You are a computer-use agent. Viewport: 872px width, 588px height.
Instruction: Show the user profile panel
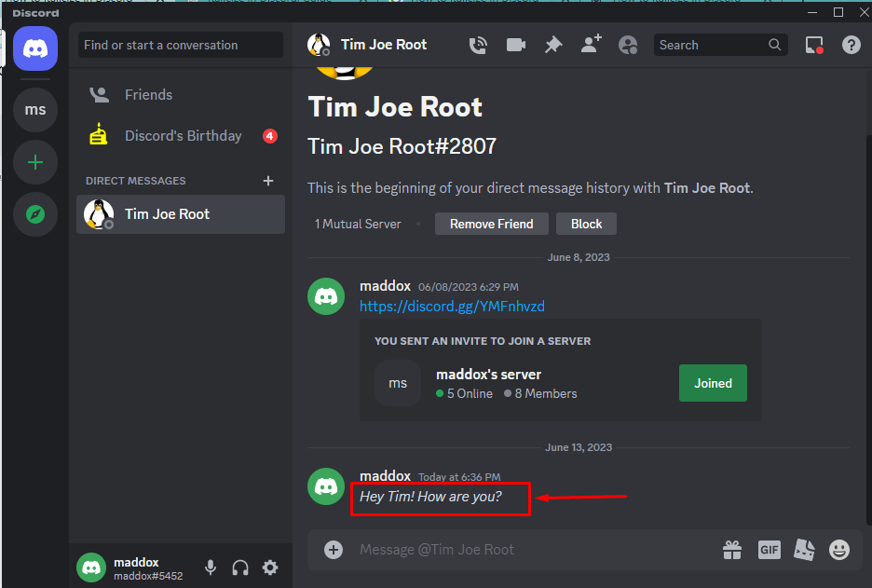coord(628,45)
